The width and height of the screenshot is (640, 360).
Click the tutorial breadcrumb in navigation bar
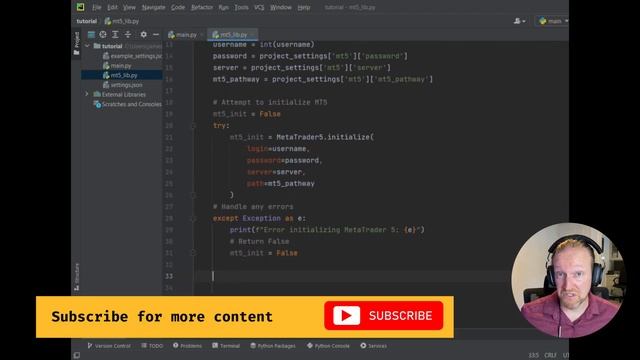click(87, 21)
